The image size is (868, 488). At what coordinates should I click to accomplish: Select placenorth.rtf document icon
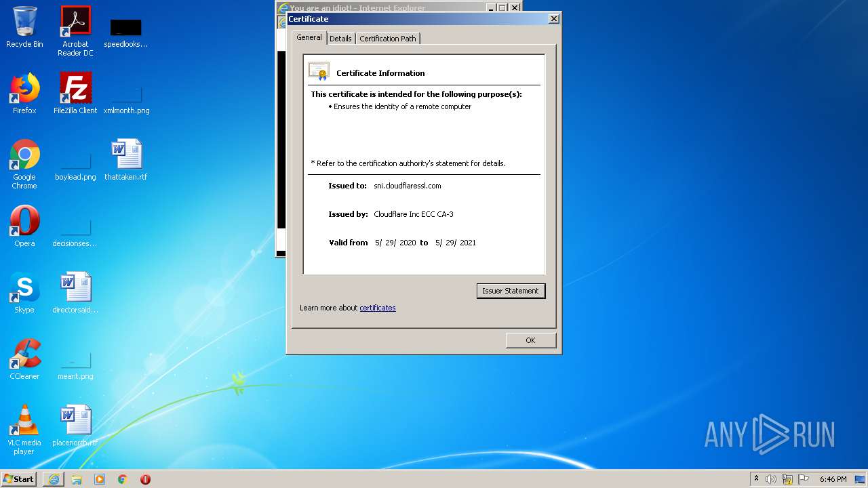(75, 426)
